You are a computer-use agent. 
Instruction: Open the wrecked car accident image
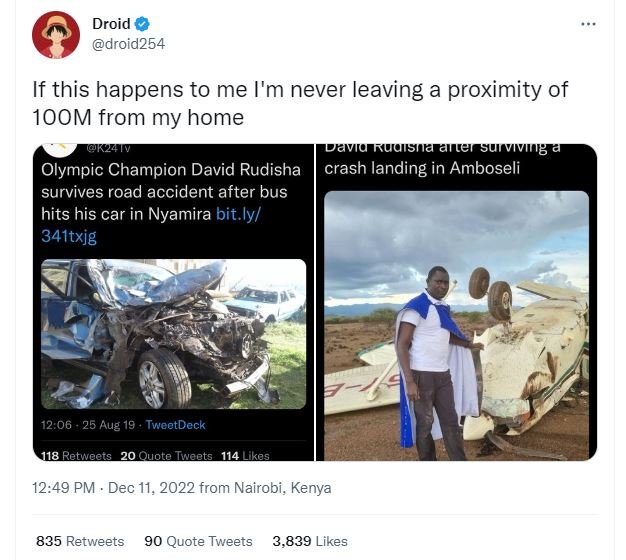pyautogui.click(x=173, y=333)
